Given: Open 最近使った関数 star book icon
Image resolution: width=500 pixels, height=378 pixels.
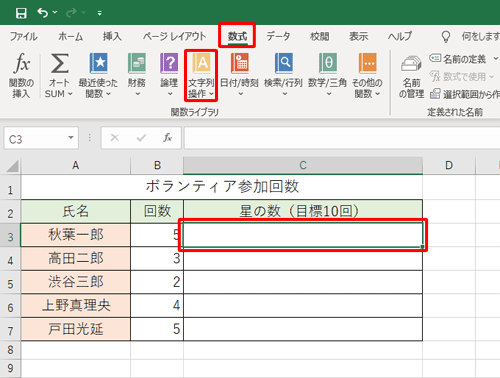Looking at the screenshot, I should coord(98,63).
